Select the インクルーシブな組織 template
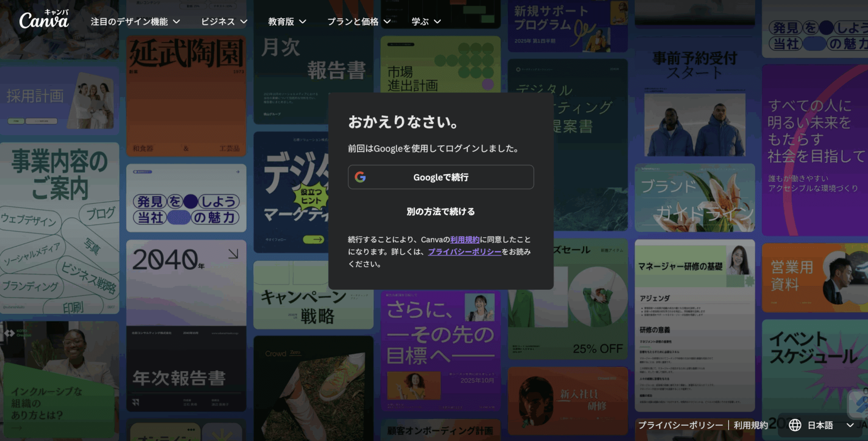The width and height of the screenshot is (868, 441). point(59,379)
